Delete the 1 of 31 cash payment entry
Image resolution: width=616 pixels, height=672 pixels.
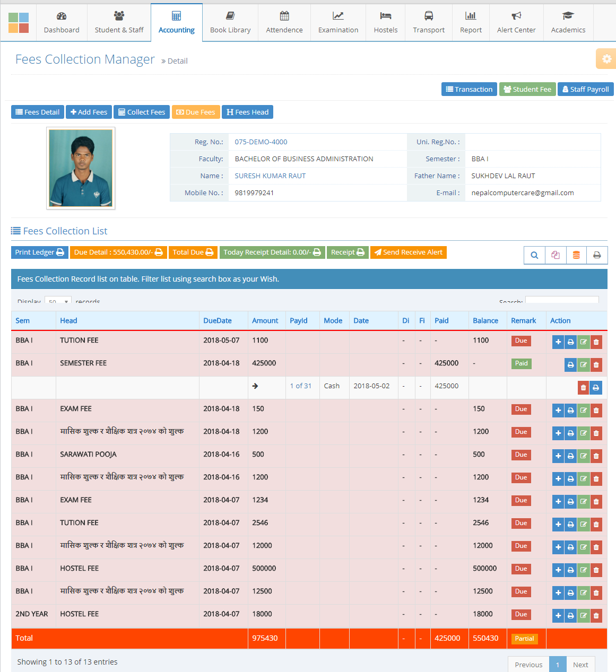pyautogui.click(x=583, y=388)
